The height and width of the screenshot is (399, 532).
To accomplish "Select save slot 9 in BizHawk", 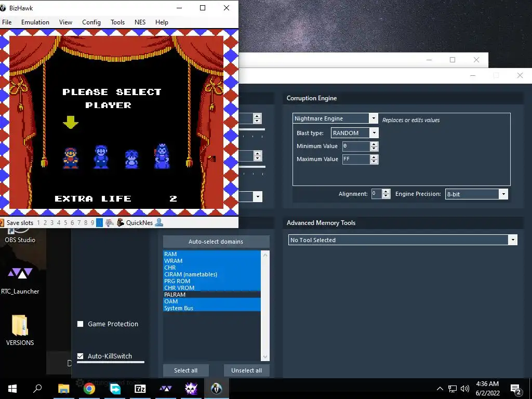I will [92, 223].
